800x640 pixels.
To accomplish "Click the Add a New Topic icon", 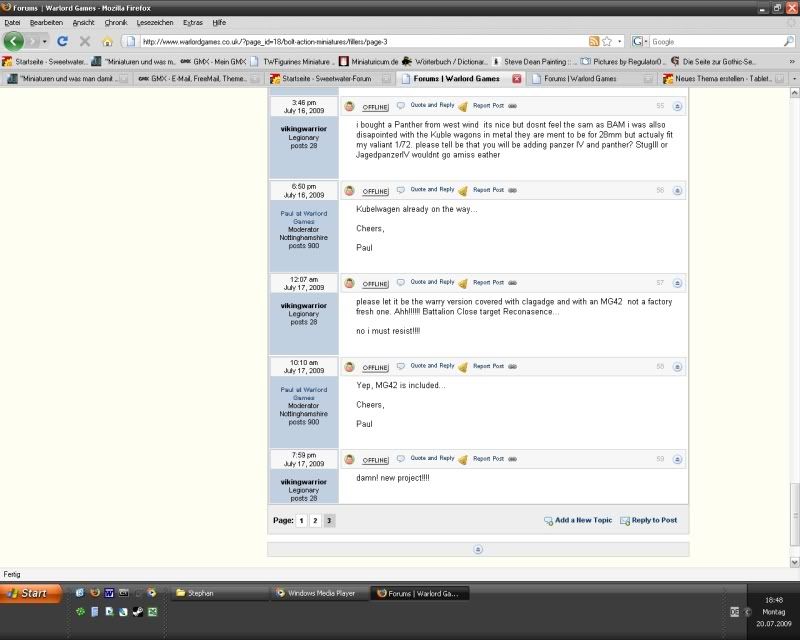I will (548, 521).
